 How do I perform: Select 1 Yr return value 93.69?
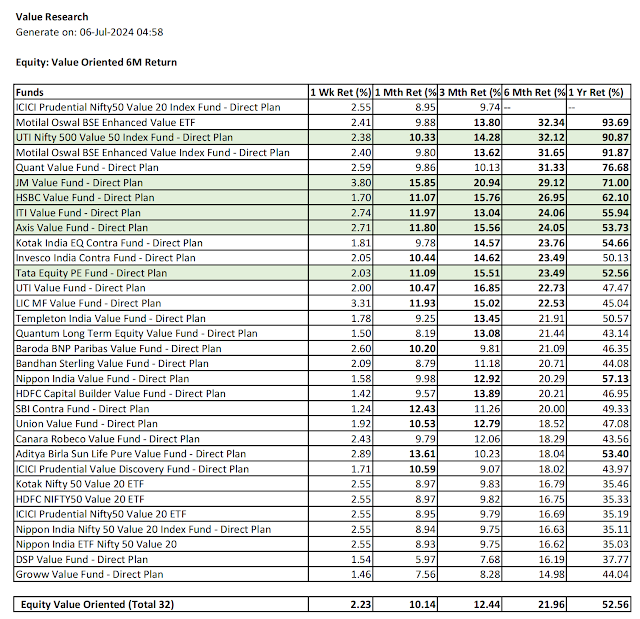[616, 122]
